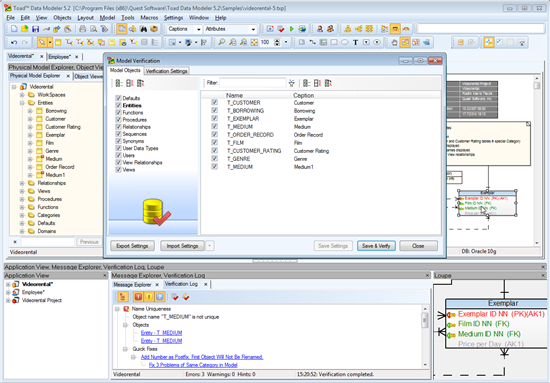Viewport: 550px width, 383px height.
Task: Click the Undo icon
Action: tap(14, 42)
